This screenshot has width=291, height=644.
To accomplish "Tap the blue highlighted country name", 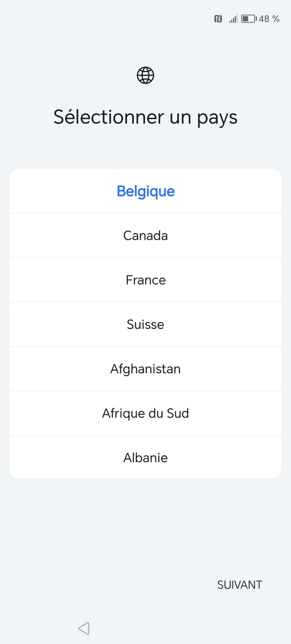I will tap(145, 191).
